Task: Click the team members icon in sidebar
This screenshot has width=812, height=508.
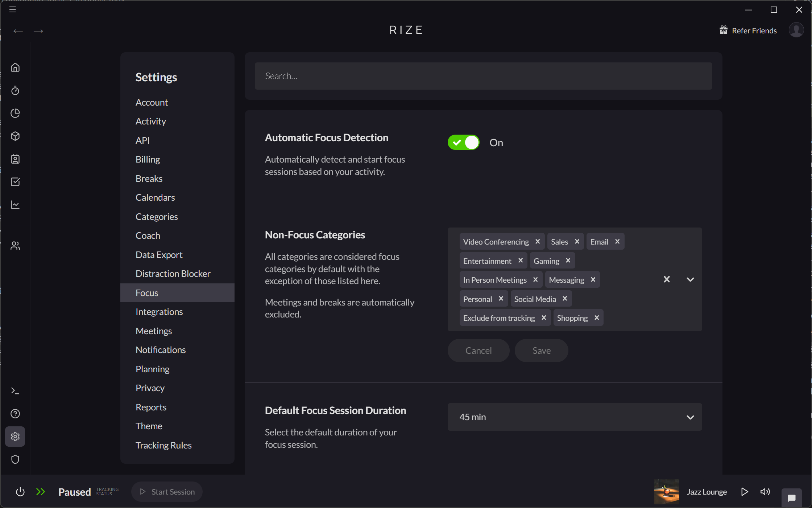Action: point(15,245)
